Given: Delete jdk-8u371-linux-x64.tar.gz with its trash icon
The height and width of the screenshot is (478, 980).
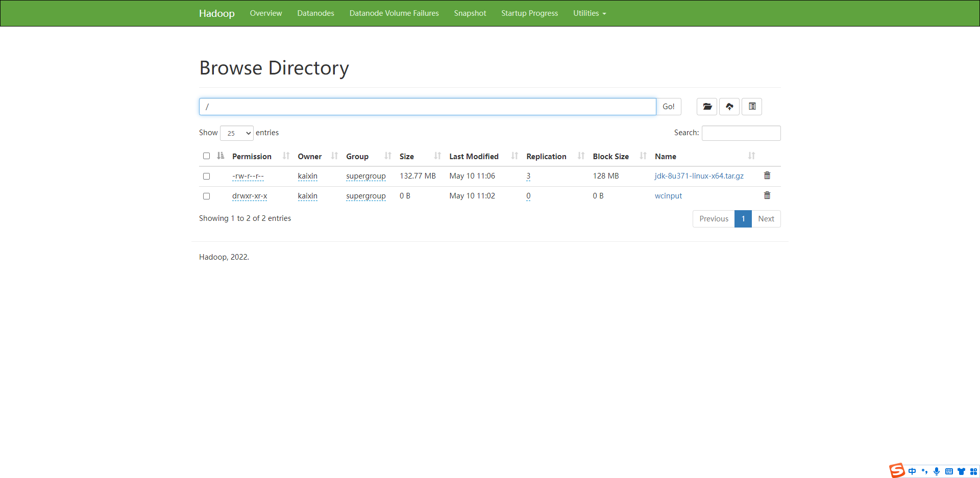Looking at the screenshot, I should click(x=767, y=175).
